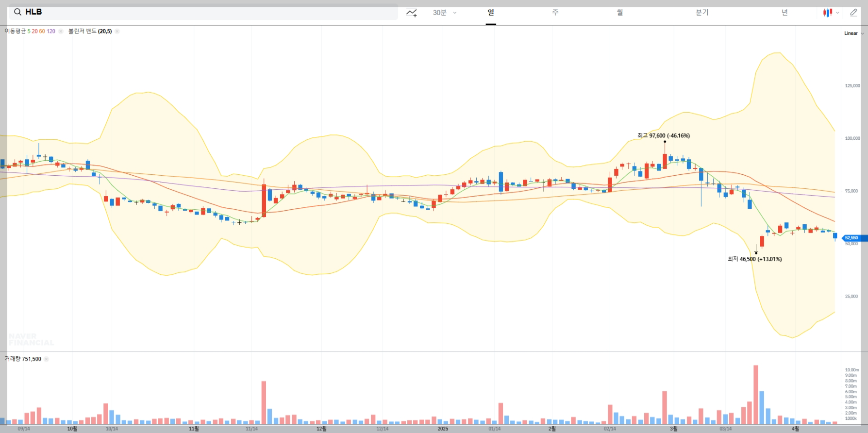
Task: Expand the 30분 minute interval dropdown
Action: click(445, 13)
